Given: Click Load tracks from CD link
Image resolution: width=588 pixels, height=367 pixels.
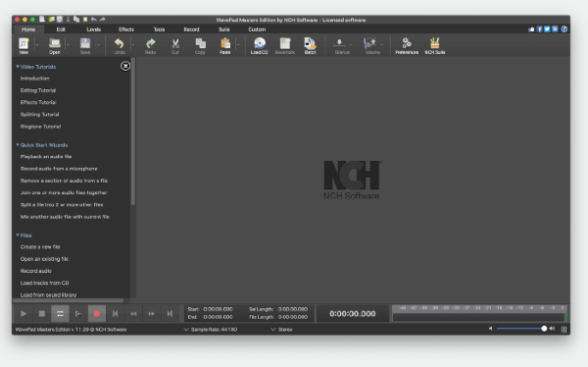Looking at the screenshot, I should 45,283.
